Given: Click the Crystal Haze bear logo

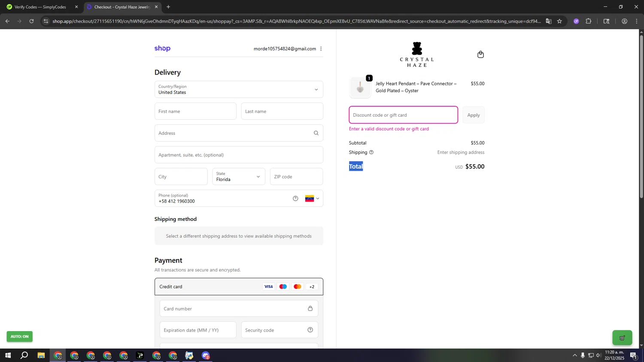Looking at the screenshot, I should 417,54.
